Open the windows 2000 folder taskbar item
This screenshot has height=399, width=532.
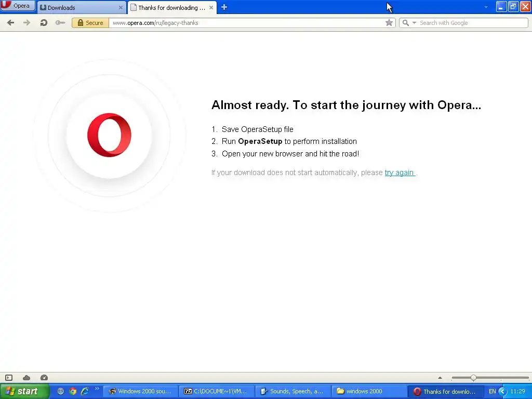point(368,391)
